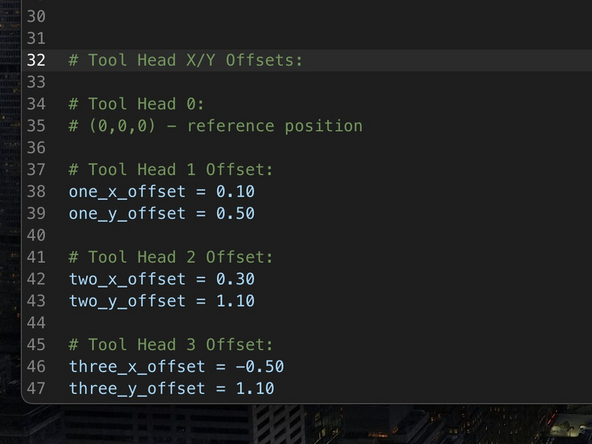Click the variable three_x_offset
The image size is (592, 444).
tap(137, 367)
